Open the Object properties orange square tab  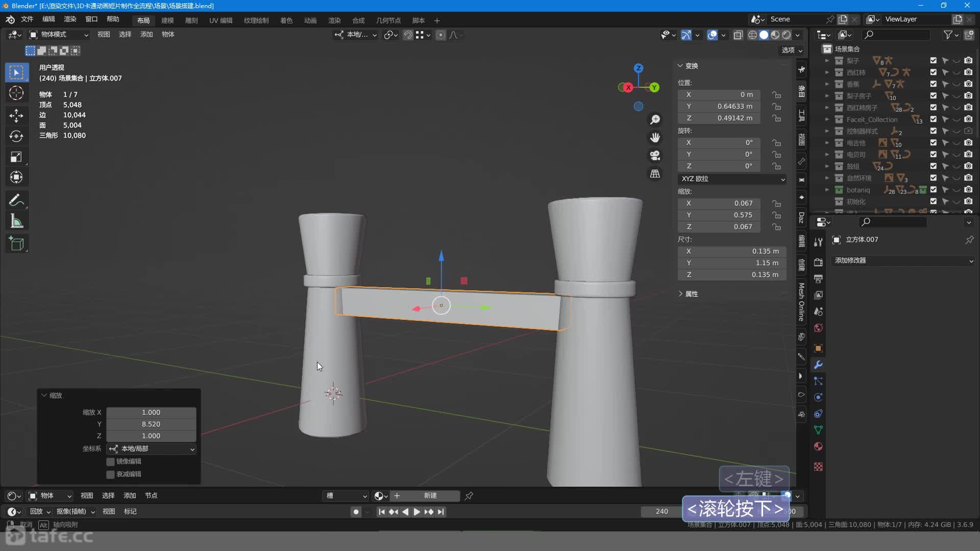pos(818,348)
